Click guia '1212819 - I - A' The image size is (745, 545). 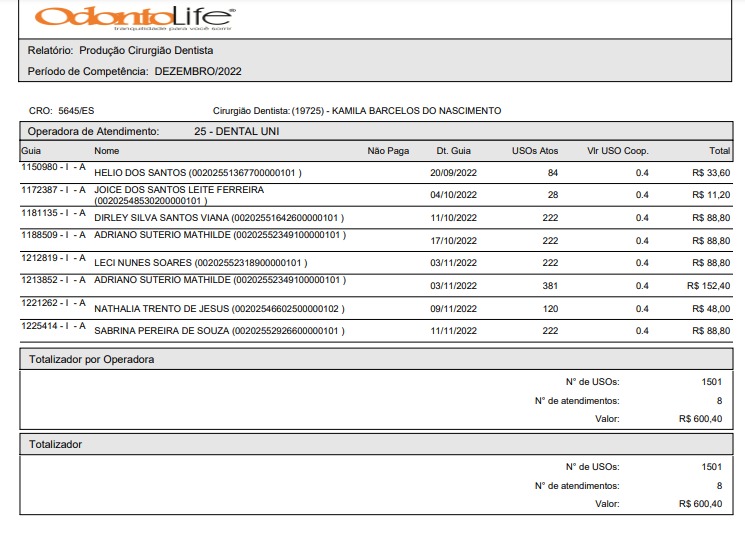tap(53, 258)
